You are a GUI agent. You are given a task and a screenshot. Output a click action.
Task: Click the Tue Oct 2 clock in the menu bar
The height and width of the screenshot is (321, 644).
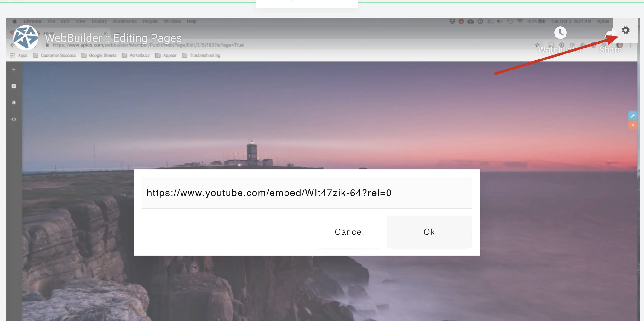coord(571,21)
